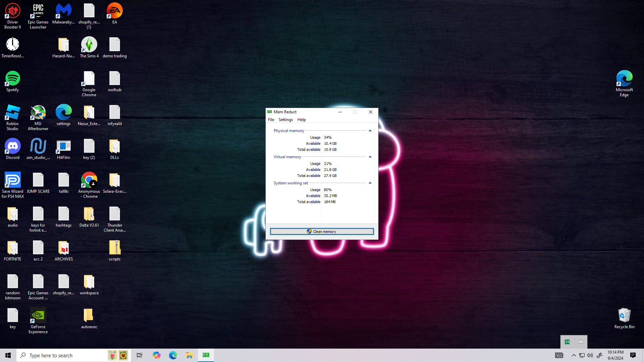Show hidden tray icons chevron

[x=574, y=355]
